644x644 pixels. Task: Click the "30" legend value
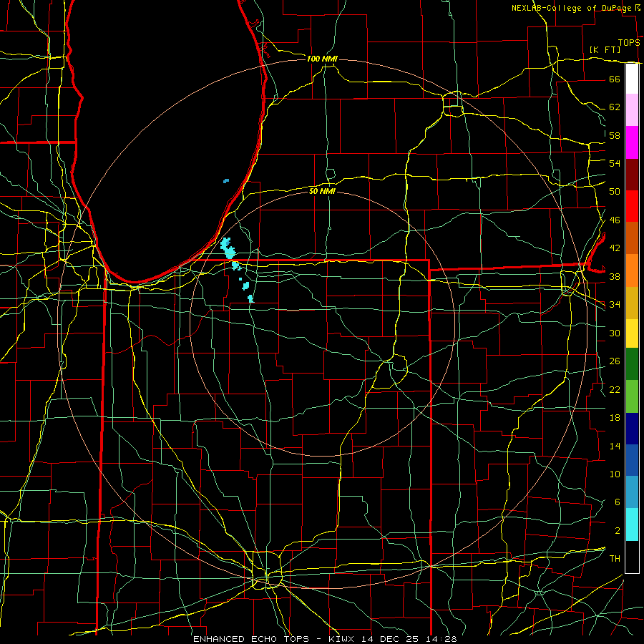615,333
